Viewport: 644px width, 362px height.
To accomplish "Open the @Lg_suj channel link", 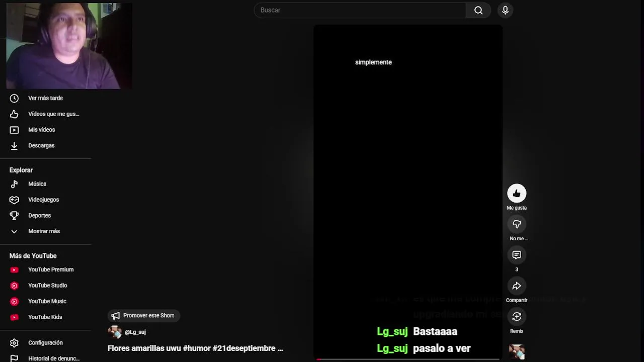I will click(x=135, y=332).
